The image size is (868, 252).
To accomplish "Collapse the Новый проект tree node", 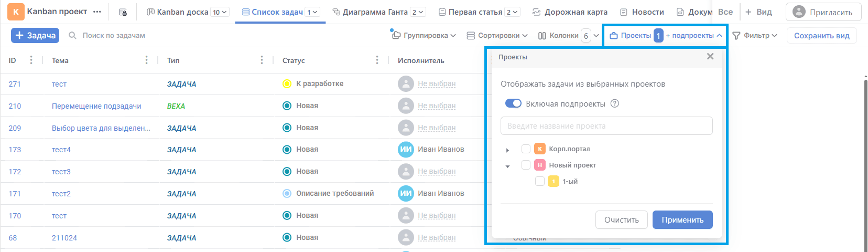I will coord(507,166).
